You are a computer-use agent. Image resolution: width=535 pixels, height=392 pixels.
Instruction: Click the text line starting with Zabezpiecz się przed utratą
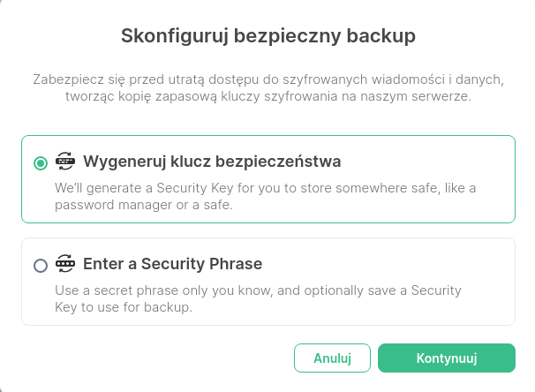[x=268, y=79]
